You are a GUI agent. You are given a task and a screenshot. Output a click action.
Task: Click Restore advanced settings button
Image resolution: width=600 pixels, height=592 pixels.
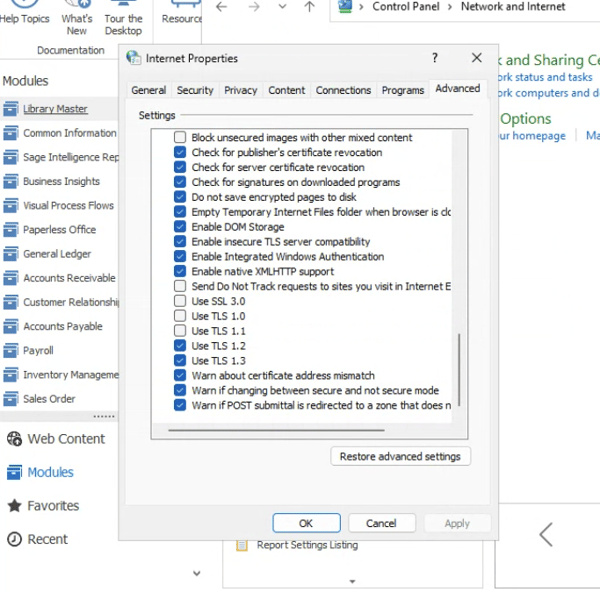click(x=400, y=456)
